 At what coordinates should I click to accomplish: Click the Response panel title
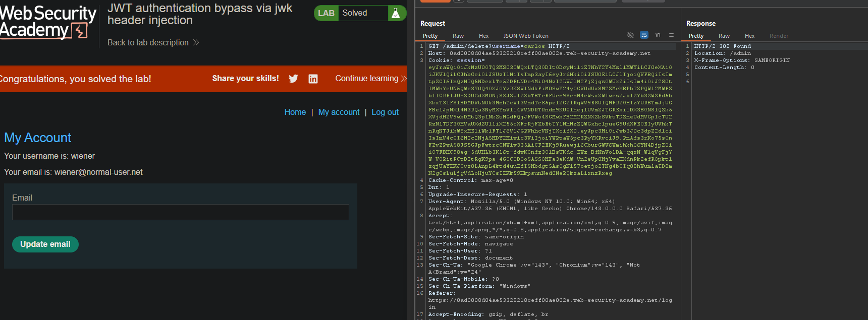(700, 23)
